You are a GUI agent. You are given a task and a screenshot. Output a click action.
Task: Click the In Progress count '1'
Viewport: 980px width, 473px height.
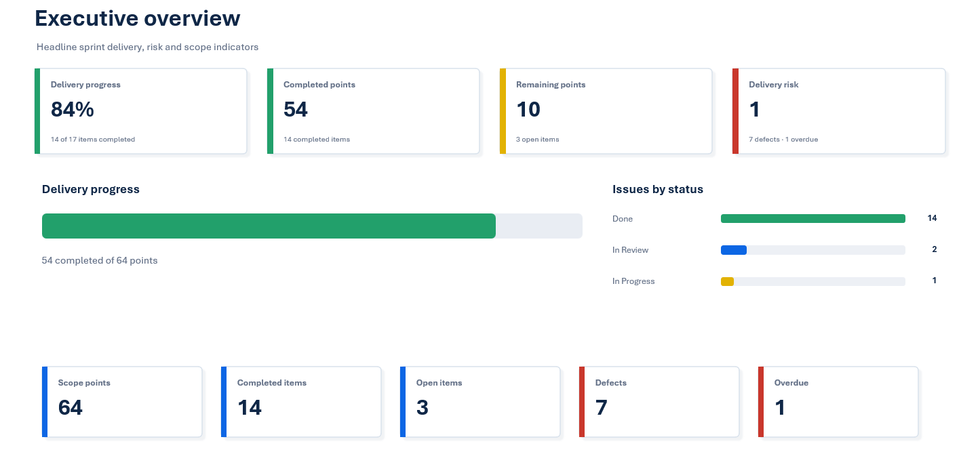pos(934,281)
